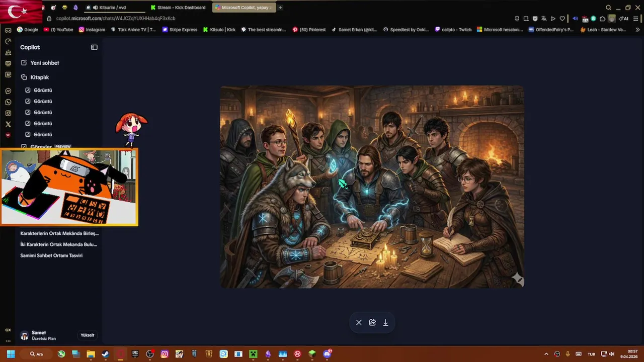This screenshot has width=644, height=362.
Task: Open the first Görüntü item in Kitaplık
Action: pyautogui.click(x=39, y=90)
